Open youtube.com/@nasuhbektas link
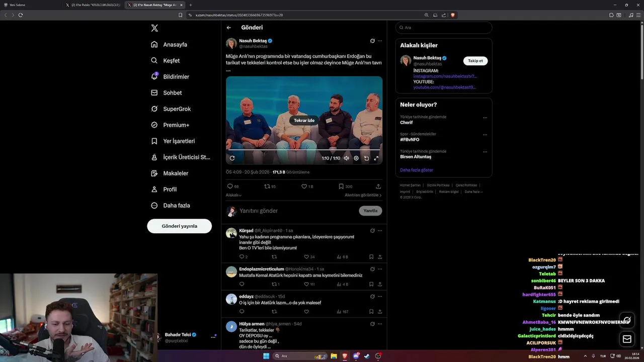The image size is (644, 362). pyautogui.click(x=444, y=87)
